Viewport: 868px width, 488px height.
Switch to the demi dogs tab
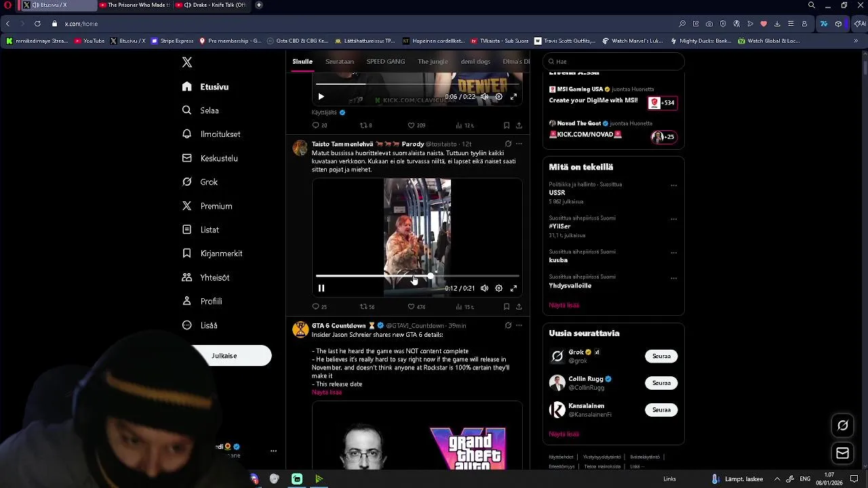(475, 62)
